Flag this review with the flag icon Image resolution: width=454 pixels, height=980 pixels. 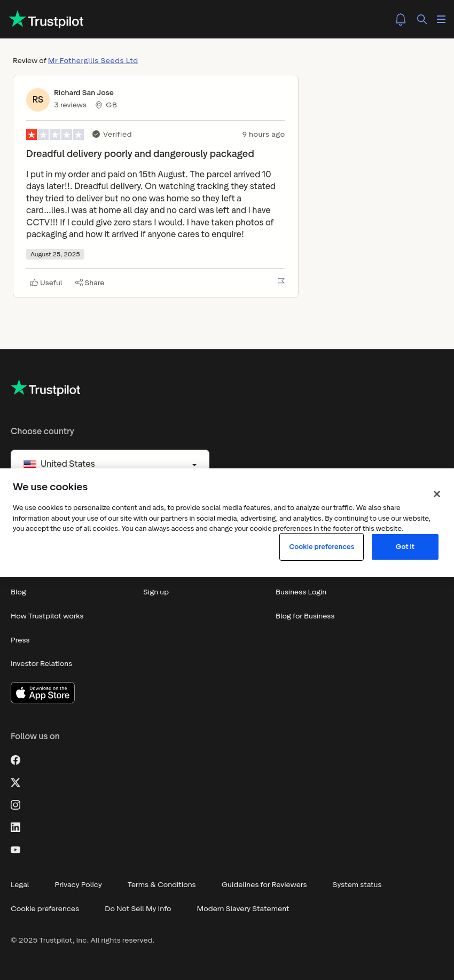tap(281, 283)
